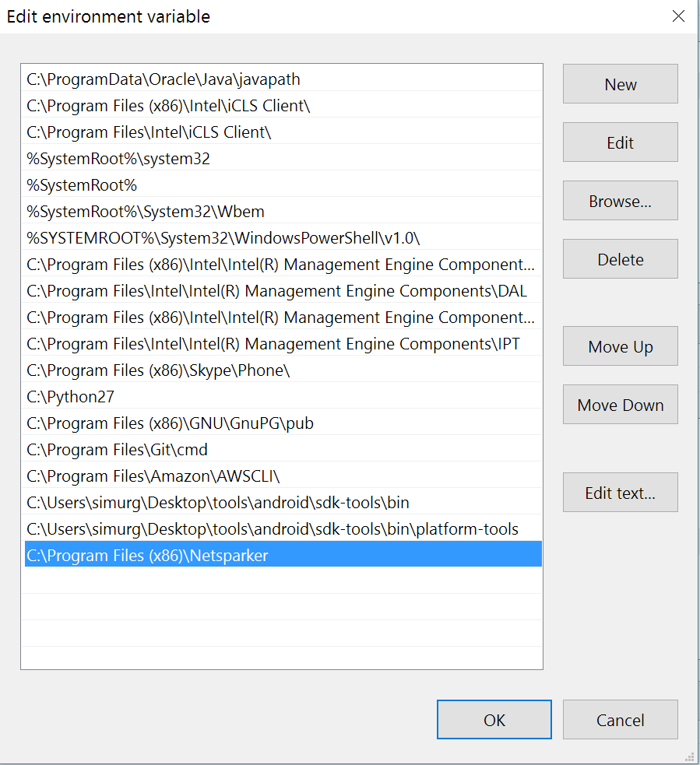Screen dimensions: 700x765
Task: Confirm changes with OK
Action: click(x=494, y=719)
